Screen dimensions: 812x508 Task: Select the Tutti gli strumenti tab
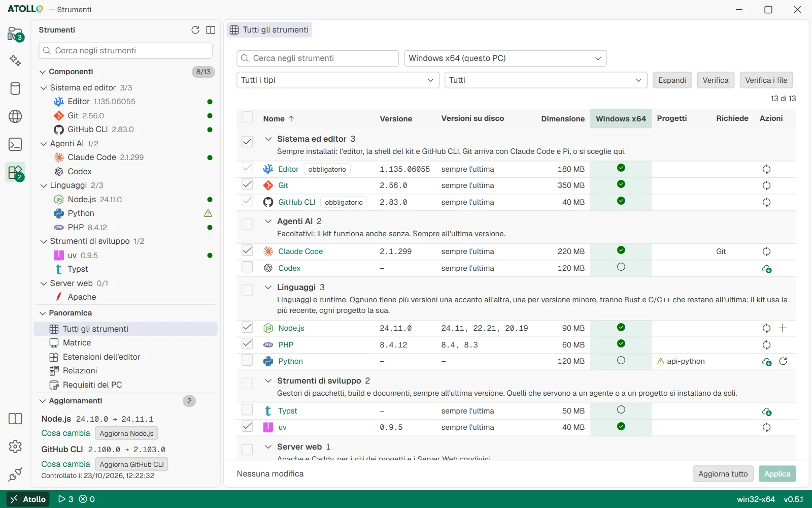[x=269, y=30]
